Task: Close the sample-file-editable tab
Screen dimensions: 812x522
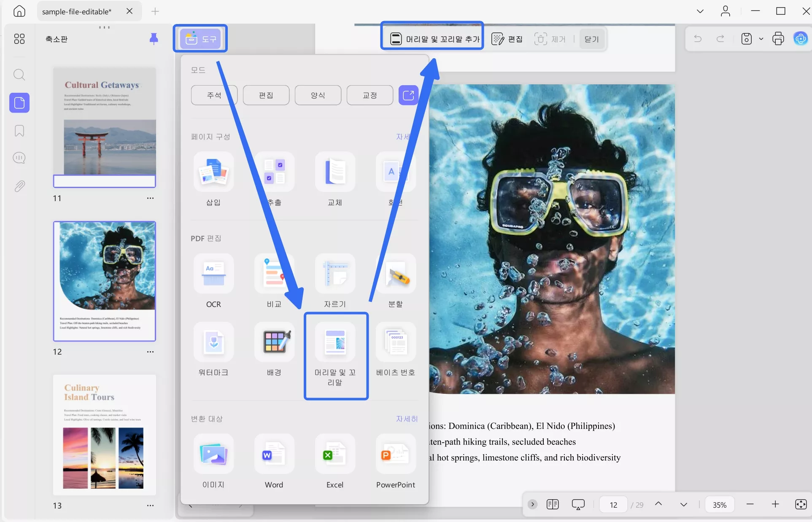Action: pyautogui.click(x=129, y=11)
